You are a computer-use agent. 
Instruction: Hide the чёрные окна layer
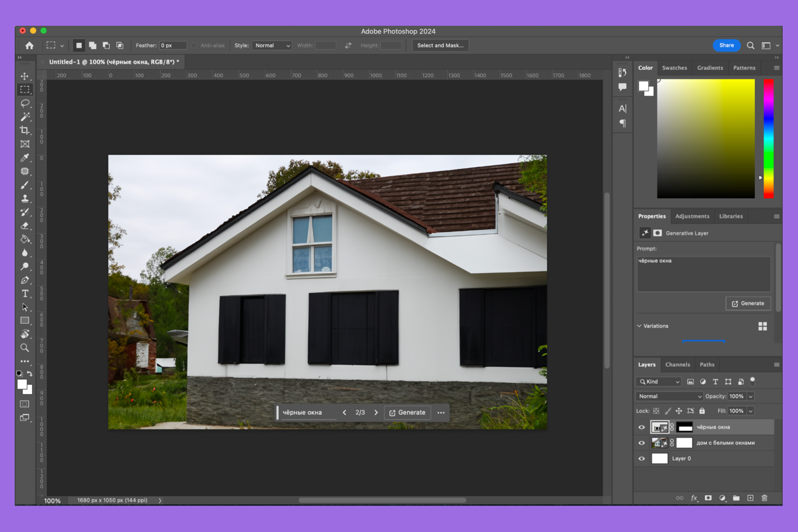[x=641, y=427]
